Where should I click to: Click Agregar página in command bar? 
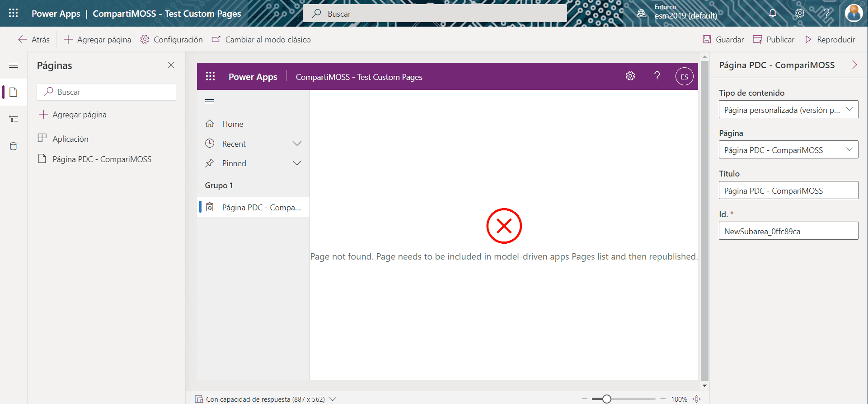tap(98, 40)
